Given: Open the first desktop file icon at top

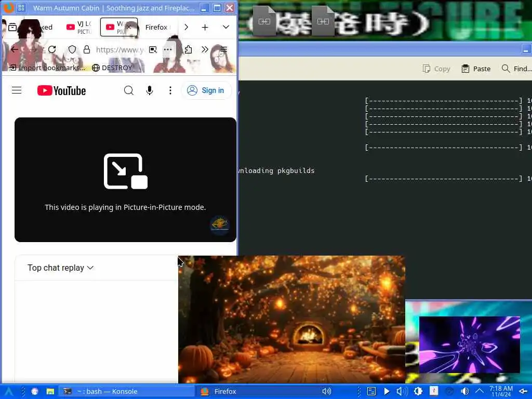Looking at the screenshot, I should pos(264,21).
